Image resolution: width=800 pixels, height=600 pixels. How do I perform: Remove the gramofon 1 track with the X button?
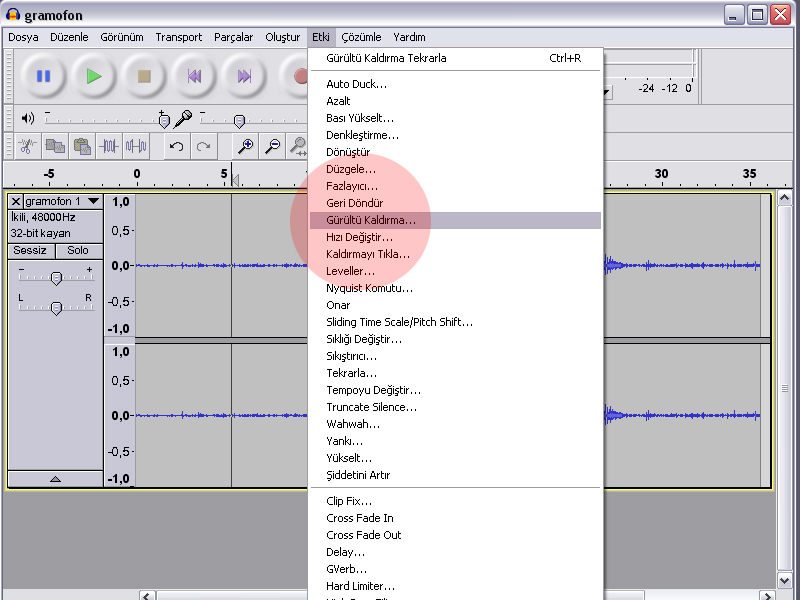pos(16,202)
